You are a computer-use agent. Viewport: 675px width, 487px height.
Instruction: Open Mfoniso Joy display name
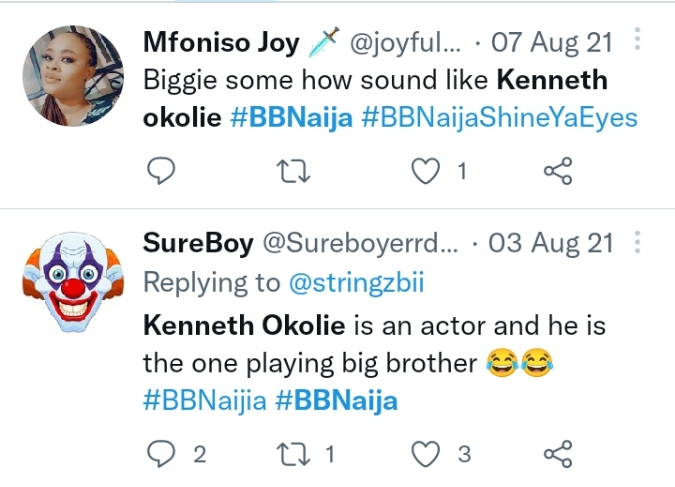tap(221, 43)
